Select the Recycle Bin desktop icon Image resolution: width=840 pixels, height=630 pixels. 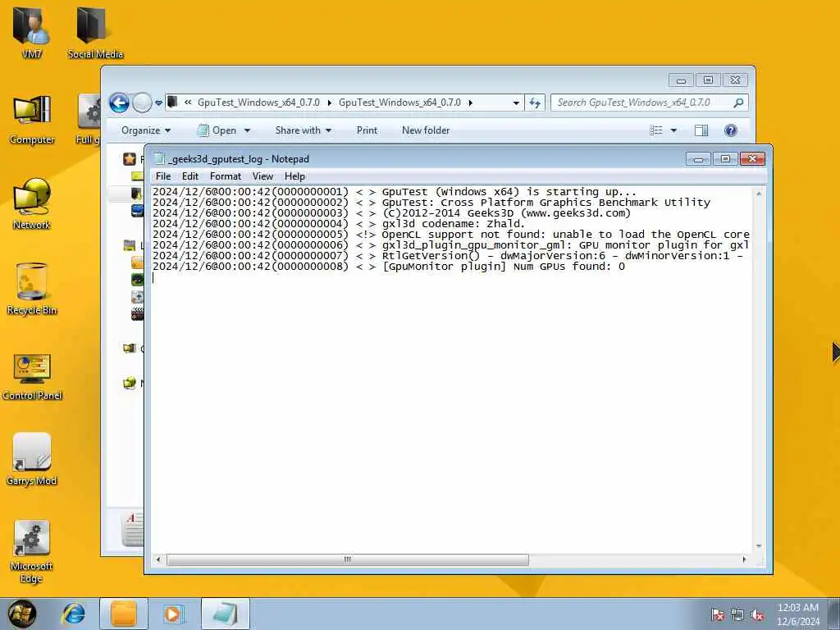[x=32, y=288]
